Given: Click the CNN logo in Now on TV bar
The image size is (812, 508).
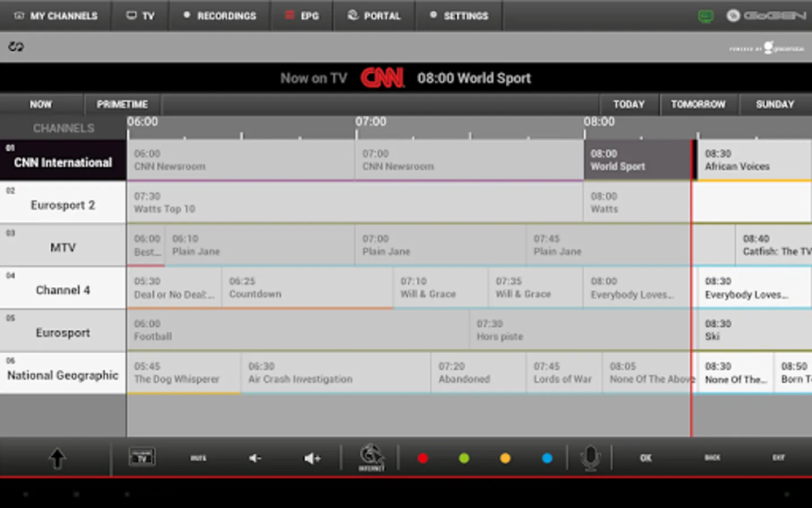Looking at the screenshot, I should tap(382, 78).
